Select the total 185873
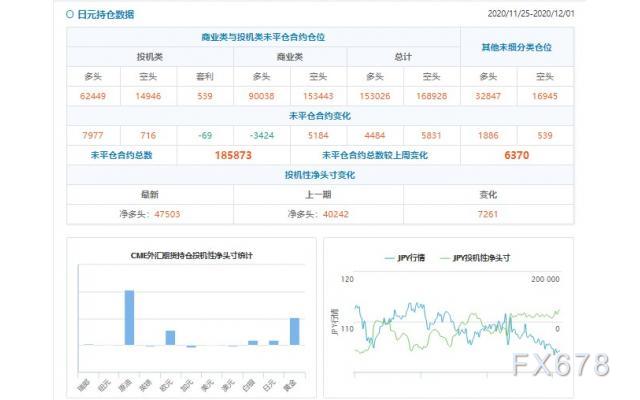This screenshot has width=640, height=400. click(x=233, y=155)
